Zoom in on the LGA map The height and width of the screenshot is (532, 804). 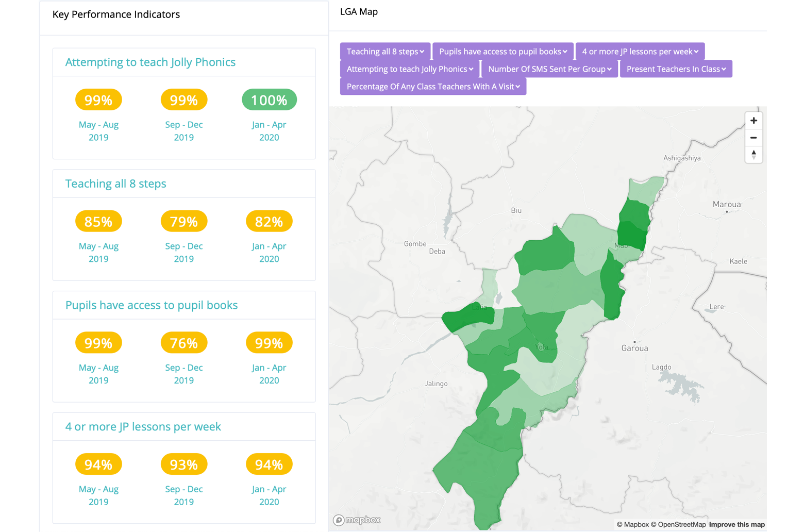pos(753,121)
